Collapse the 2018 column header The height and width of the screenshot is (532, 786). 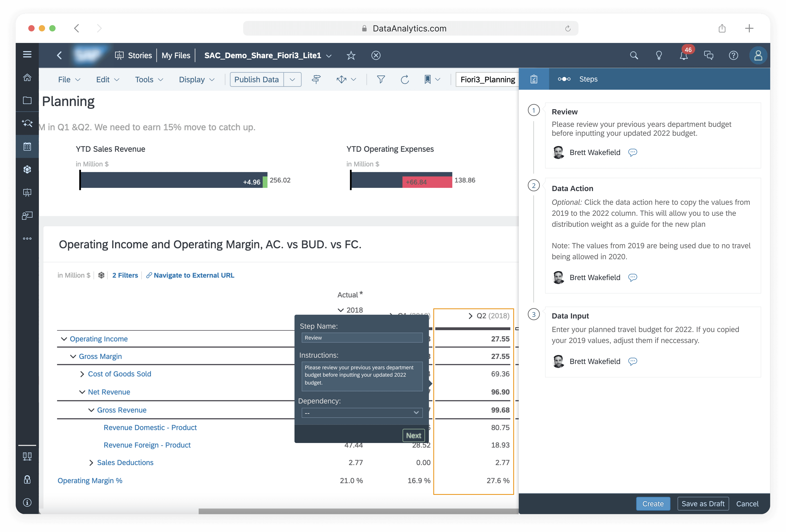tap(341, 310)
